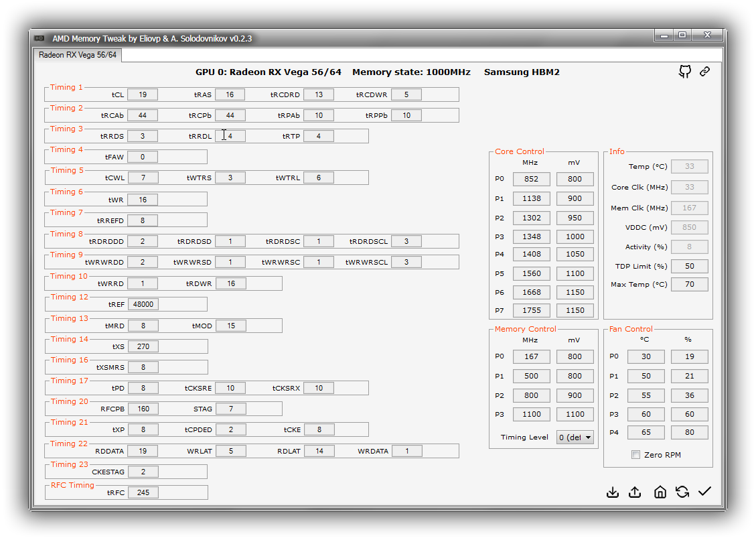756x540 pixels.
Task: Click the tRPAb value field
Action: pos(319,115)
